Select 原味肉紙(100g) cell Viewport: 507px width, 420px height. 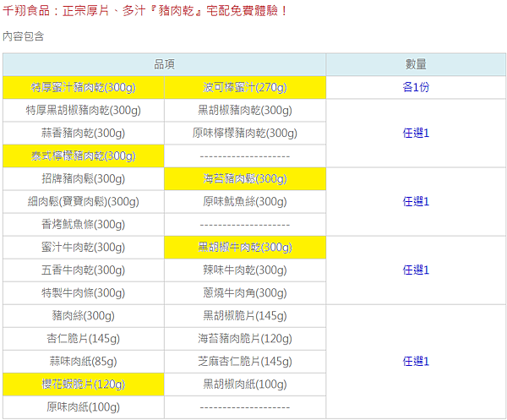click(84, 407)
